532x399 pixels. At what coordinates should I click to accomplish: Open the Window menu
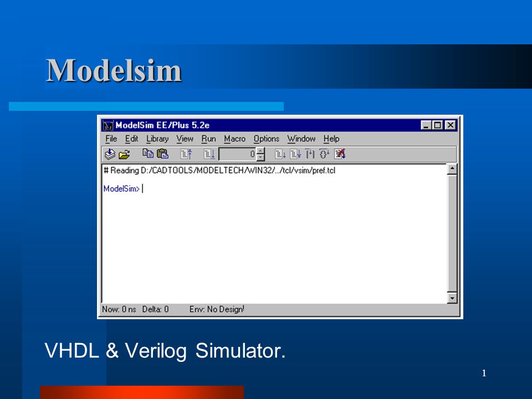301,139
